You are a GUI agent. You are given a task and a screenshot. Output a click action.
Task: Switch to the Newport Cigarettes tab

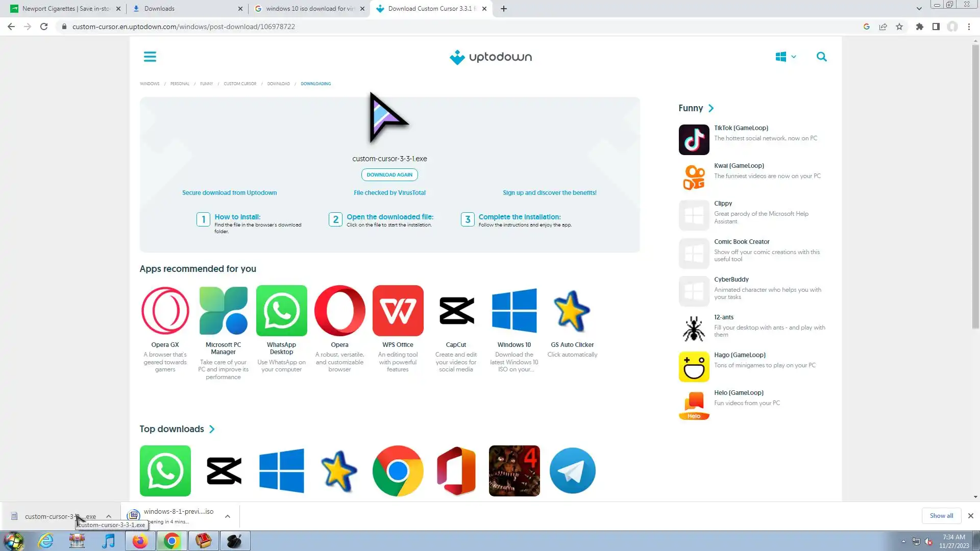(65, 9)
